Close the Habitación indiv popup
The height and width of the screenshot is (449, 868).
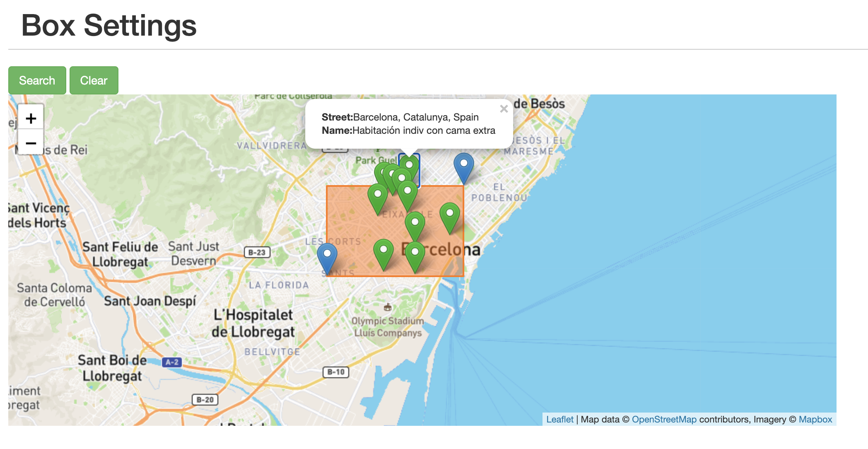[x=504, y=109]
